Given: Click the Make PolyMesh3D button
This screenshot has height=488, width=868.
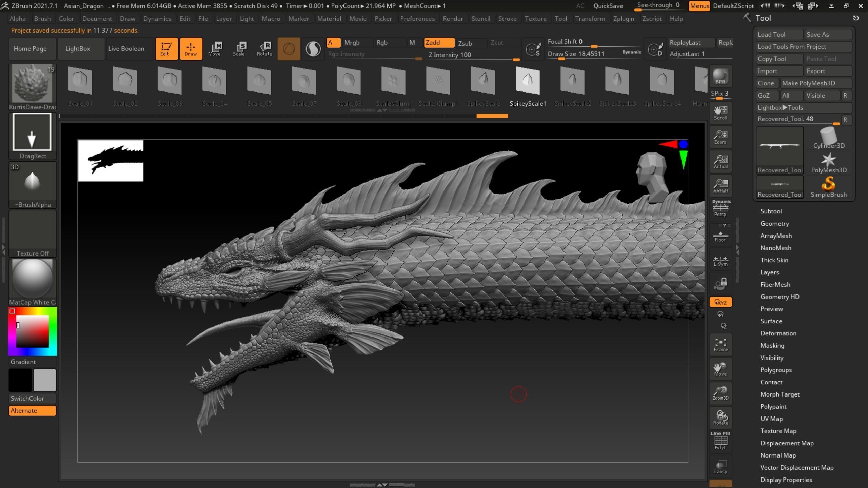Looking at the screenshot, I should [x=816, y=83].
